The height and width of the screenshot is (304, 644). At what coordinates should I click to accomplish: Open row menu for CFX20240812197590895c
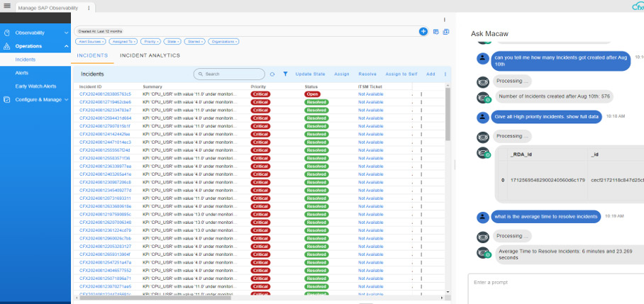click(x=421, y=214)
